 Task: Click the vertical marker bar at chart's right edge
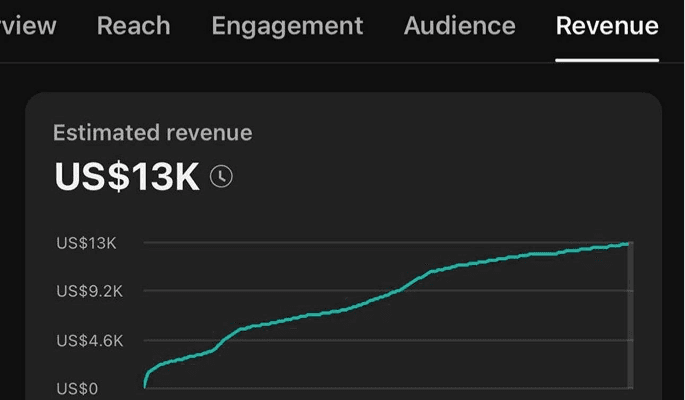tap(630, 315)
